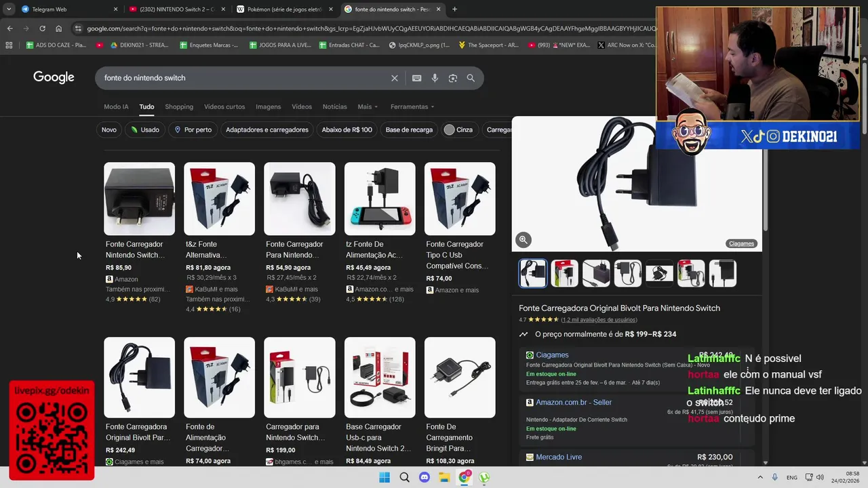Viewport: 868px width, 488px height.
Task: Select the Modo IA search tab
Action: (116, 106)
